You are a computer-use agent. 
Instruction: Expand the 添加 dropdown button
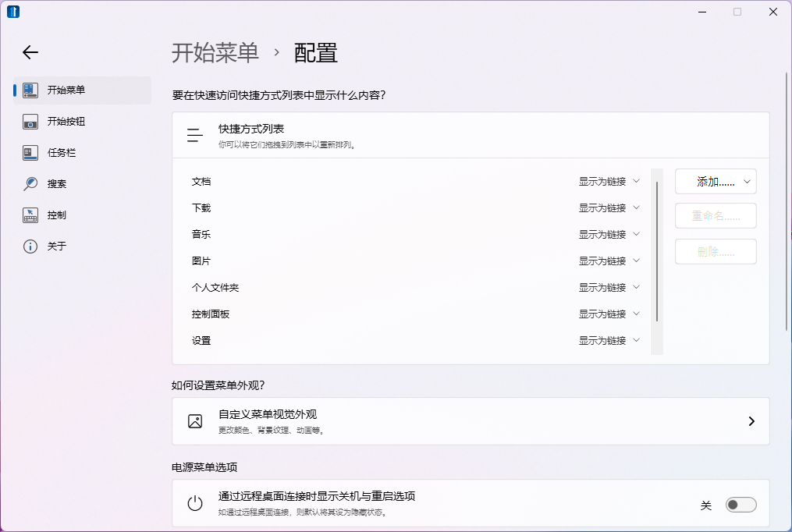point(716,182)
